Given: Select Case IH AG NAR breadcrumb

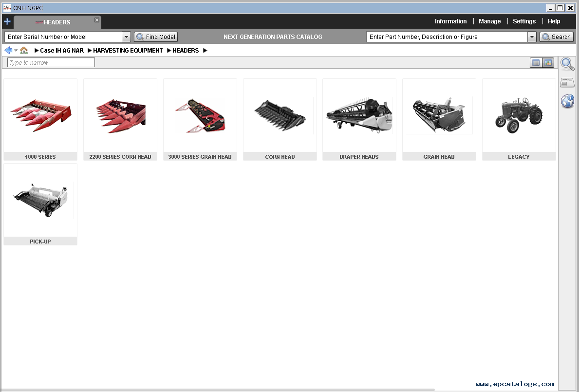Looking at the screenshot, I should tap(62, 51).
